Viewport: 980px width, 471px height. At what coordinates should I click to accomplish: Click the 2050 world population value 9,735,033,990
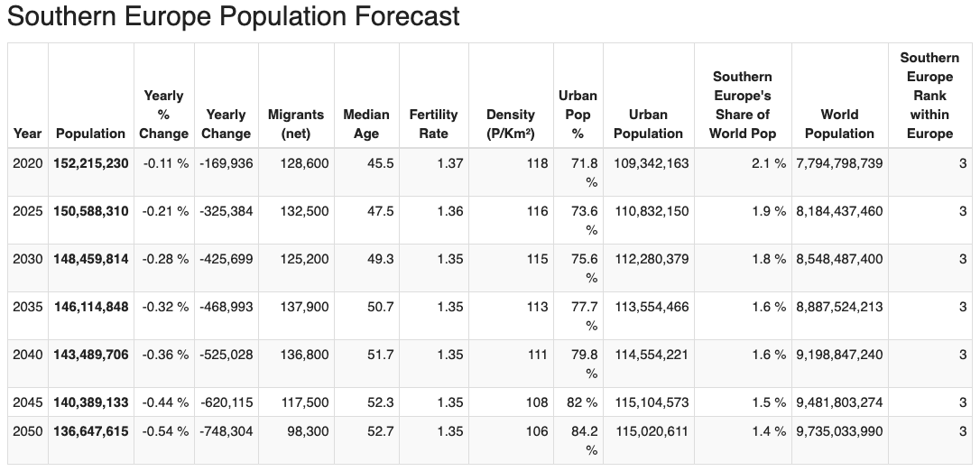point(838,431)
